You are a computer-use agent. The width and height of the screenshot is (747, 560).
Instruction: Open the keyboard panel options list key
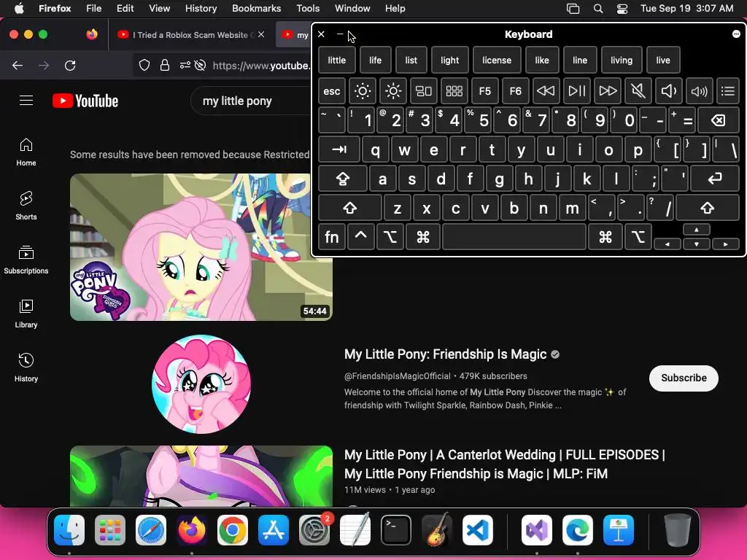point(728,91)
